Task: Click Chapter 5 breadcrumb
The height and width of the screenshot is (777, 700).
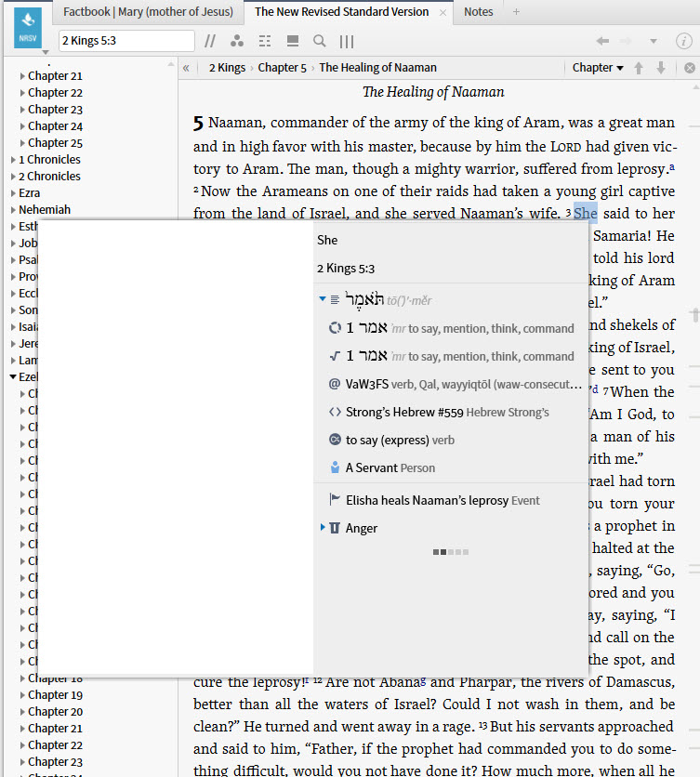Action: [x=282, y=68]
